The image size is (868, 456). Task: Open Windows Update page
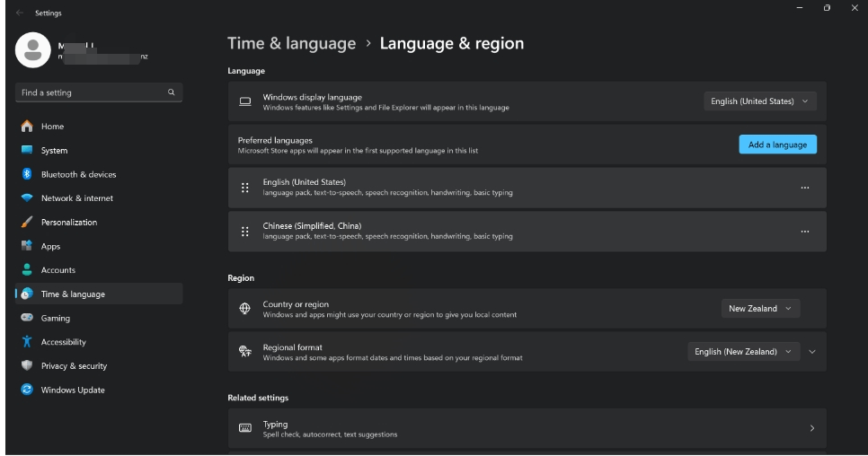click(x=99, y=390)
